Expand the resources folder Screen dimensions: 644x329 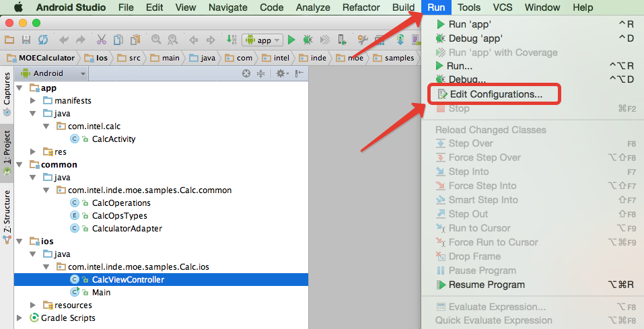(x=33, y=305)
